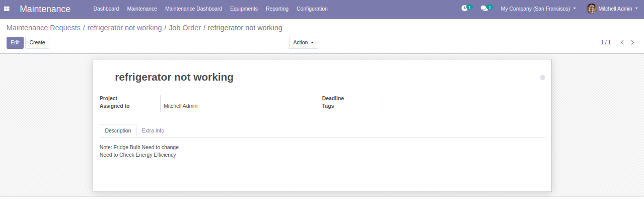Open first 'refrigerator not working' breadcrumb
Image resolution: width=644 pixels, height=199 pixels.
[124, 28]
